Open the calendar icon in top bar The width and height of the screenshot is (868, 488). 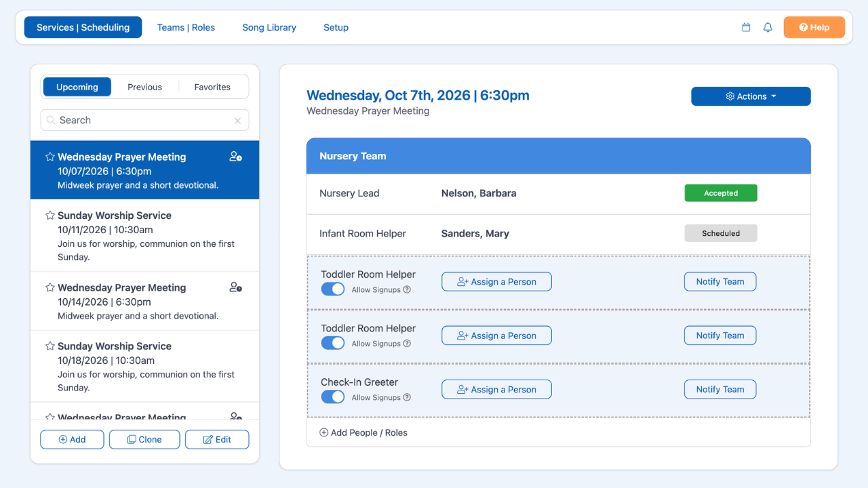[x=746, y=28]
